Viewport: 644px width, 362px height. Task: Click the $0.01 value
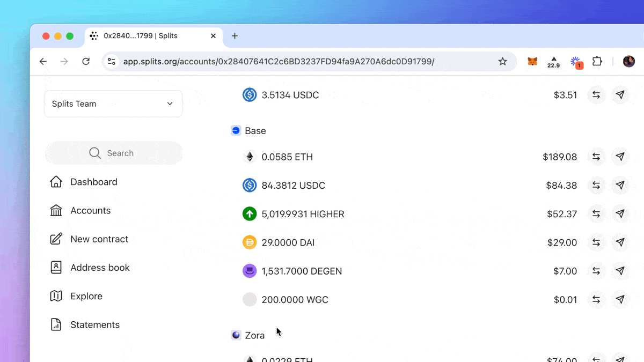coord(565,299)
